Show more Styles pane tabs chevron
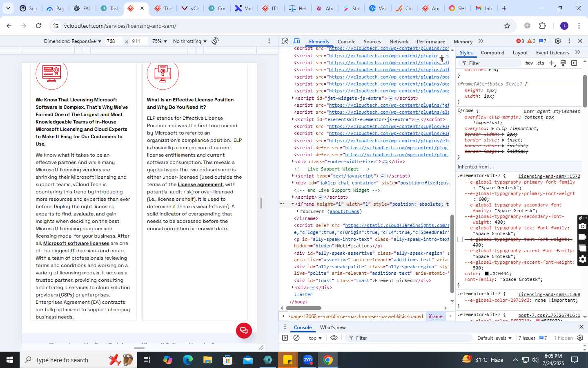 [577, 52]
